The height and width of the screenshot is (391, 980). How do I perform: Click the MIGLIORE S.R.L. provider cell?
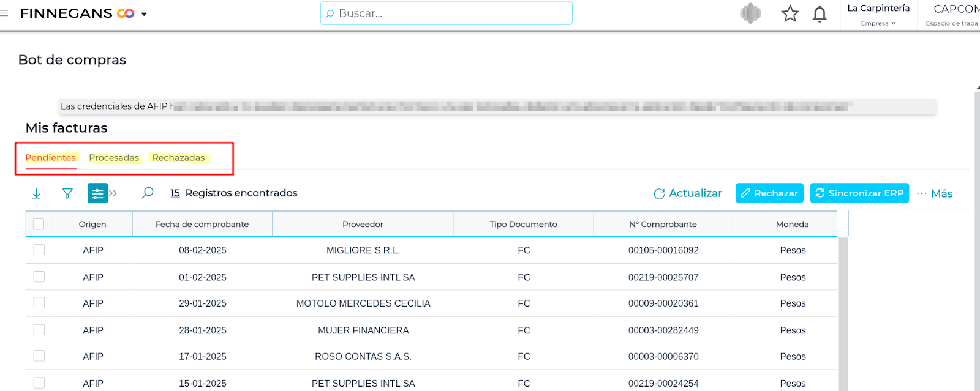363,250
